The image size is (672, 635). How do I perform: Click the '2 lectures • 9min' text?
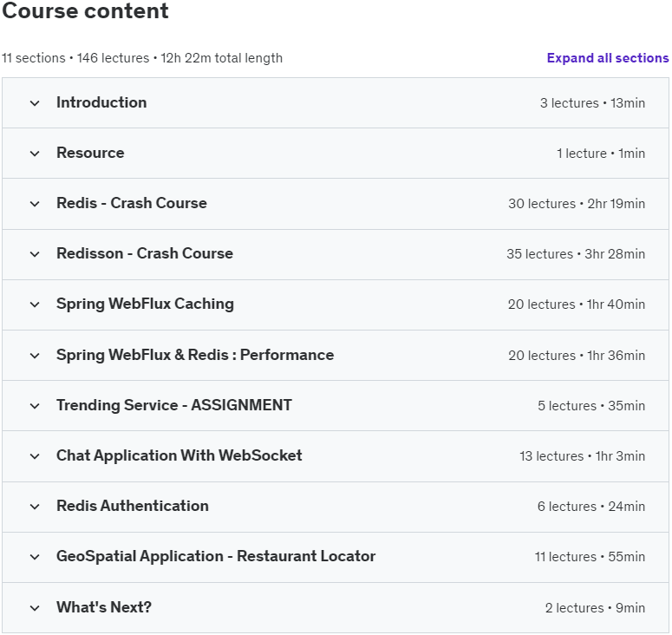coord(595,608)
